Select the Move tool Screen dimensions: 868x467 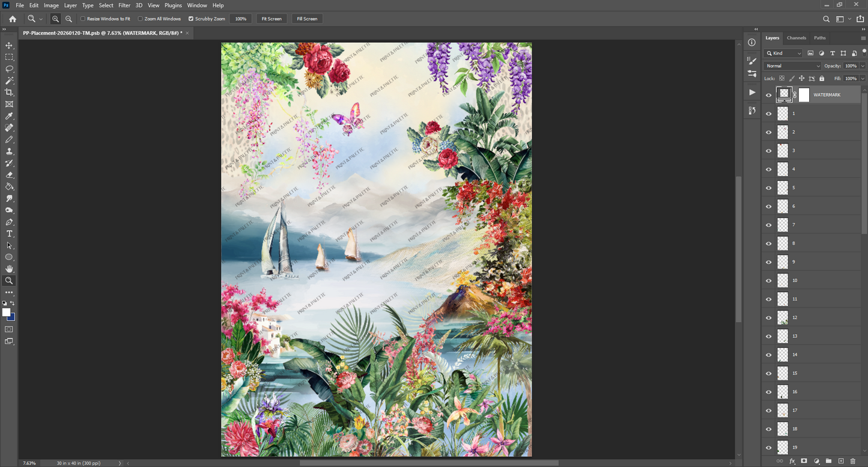(x=9, y=46)
